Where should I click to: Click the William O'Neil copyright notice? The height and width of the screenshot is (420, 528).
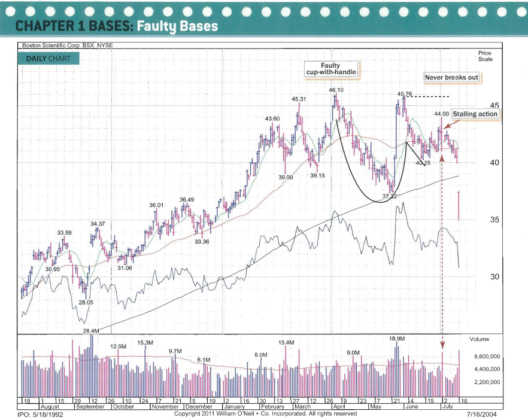pos(265,413)
